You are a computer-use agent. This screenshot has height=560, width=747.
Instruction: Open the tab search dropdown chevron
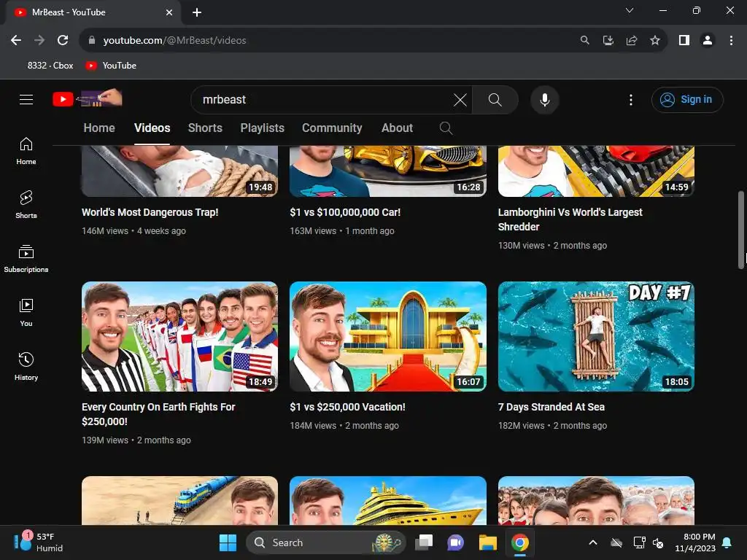click(x=630, y=10)
